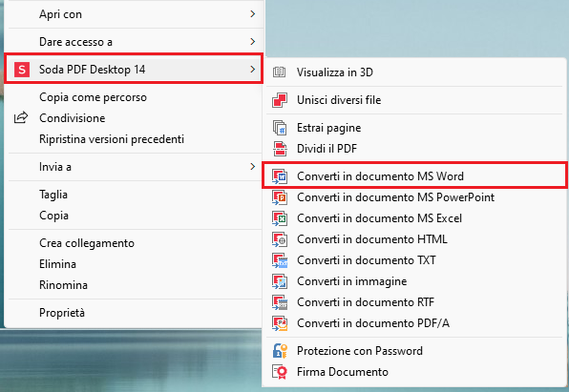569x392 pixels.
Task: Click the Unisci diversi file icon
Action: coord(280,100)
